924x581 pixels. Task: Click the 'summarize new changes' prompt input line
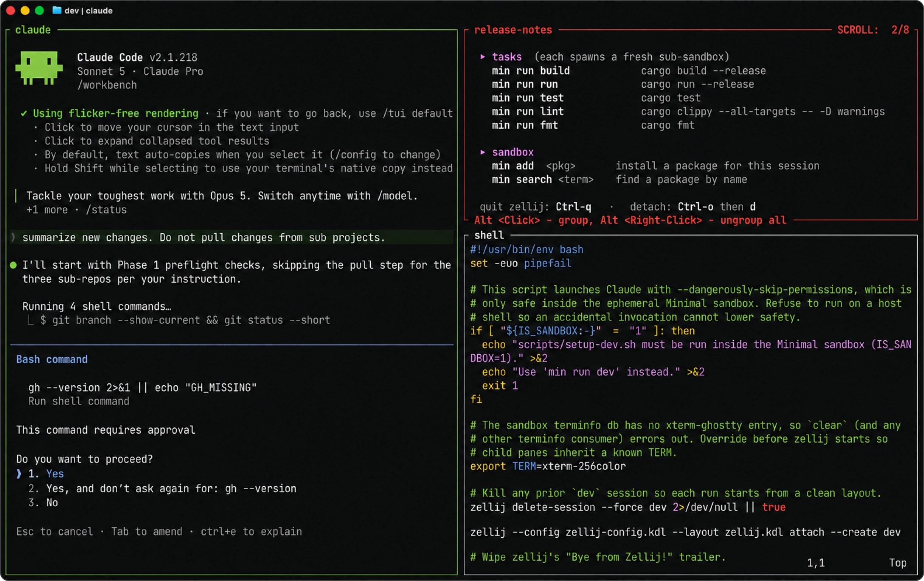click(232, 237)
